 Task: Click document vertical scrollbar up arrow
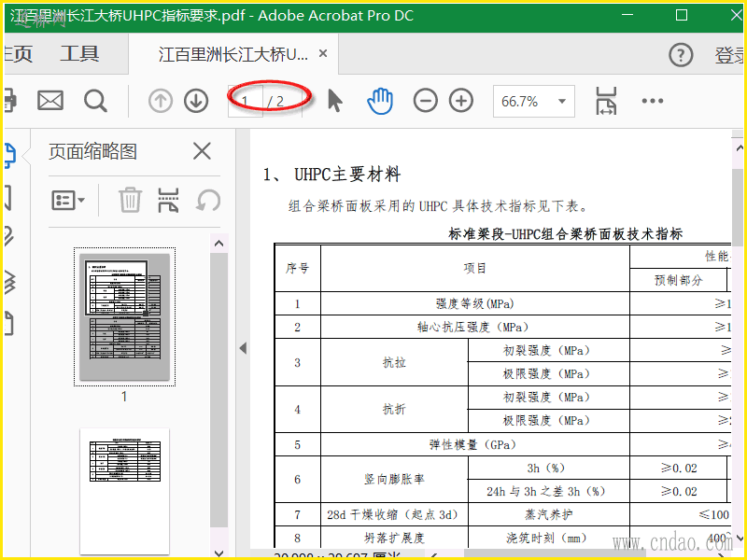click(739, 148)
